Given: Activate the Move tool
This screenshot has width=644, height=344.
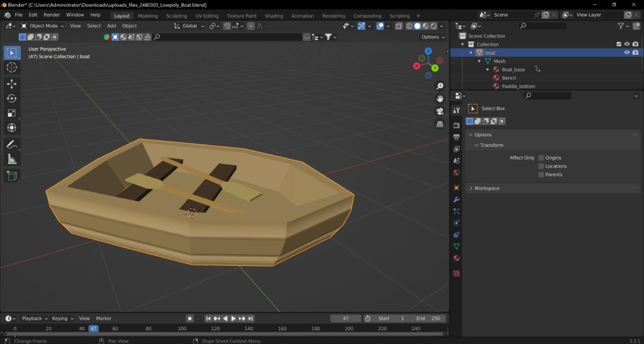Looking at the screenshot, I should tap(11, 83).
